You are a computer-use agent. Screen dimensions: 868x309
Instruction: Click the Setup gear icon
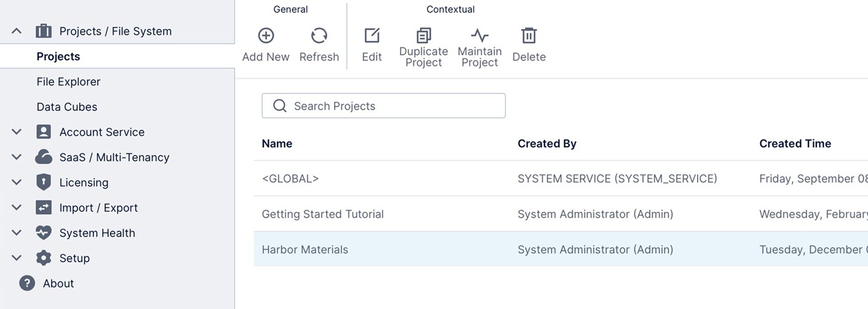coord(44,258)
